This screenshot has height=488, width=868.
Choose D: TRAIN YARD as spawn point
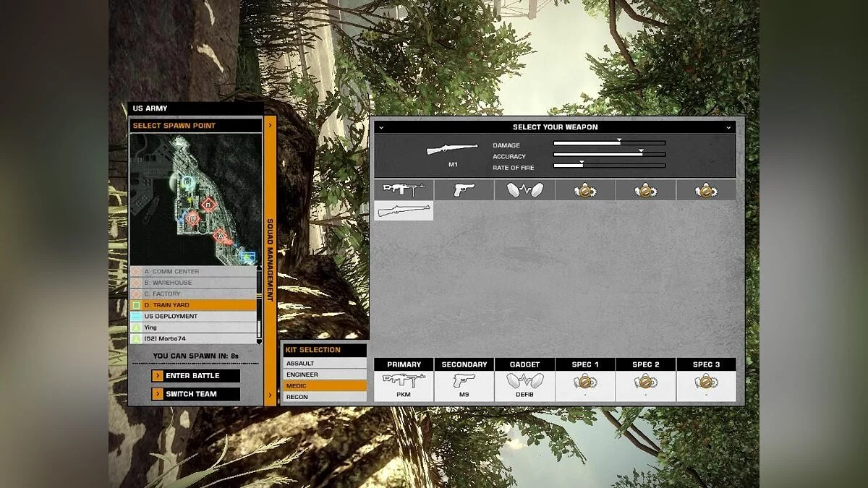coord(195,304)
